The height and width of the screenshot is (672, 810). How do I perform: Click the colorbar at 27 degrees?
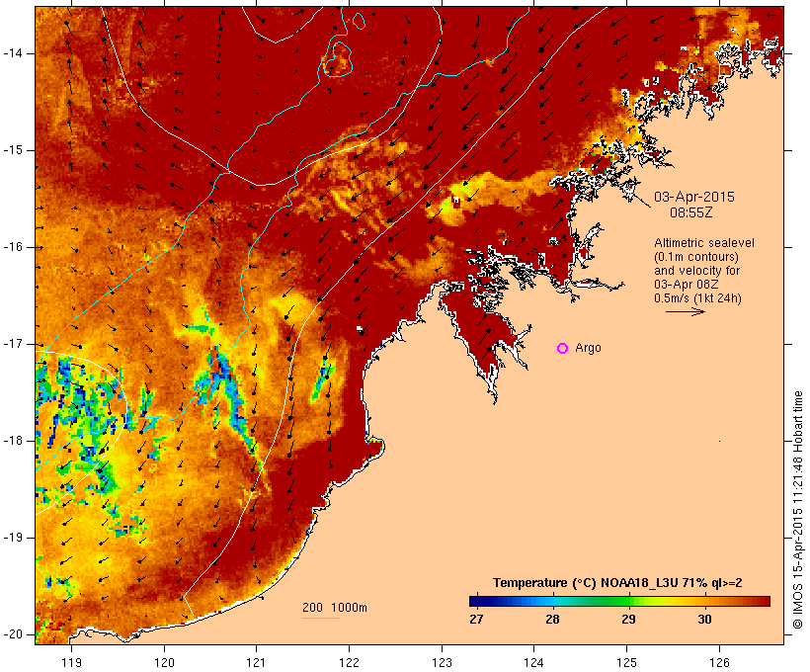[x=476, y=601]
